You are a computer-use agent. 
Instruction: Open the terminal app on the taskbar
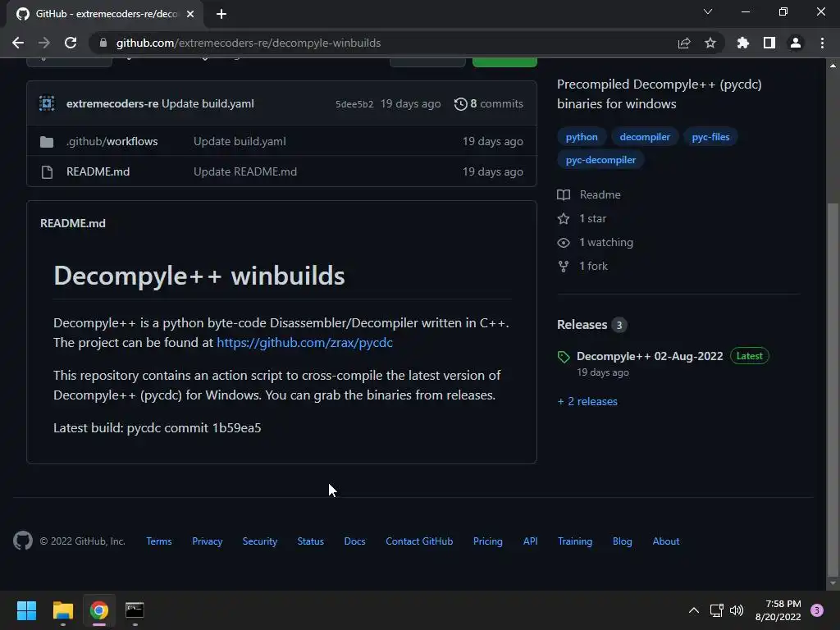click(135, 610)
